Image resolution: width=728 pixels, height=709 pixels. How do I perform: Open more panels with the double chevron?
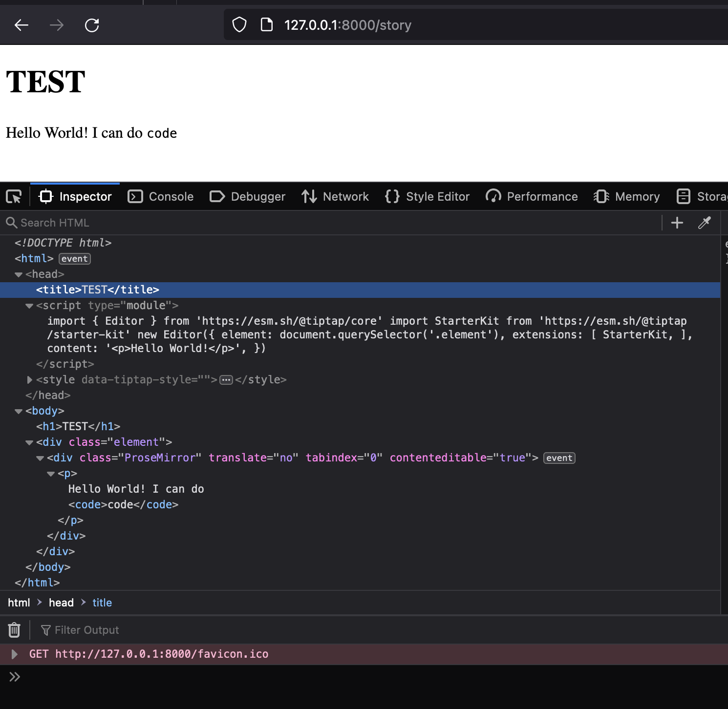click(15, 677)
